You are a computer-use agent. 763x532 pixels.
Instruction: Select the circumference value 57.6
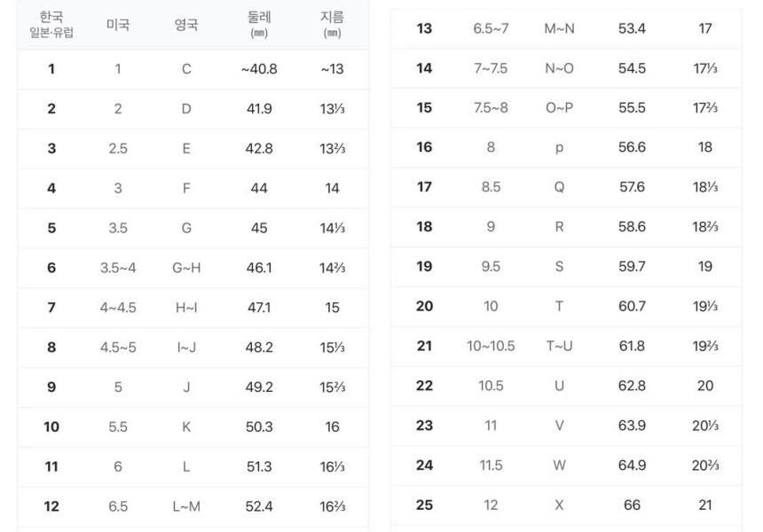pos(632,187)
